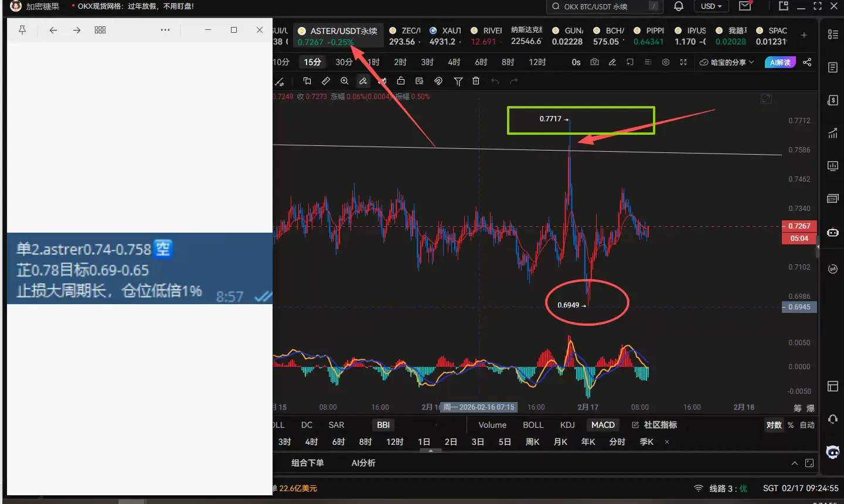Click the undo arrow in drawing toolbar

click(x=495, y=81)
